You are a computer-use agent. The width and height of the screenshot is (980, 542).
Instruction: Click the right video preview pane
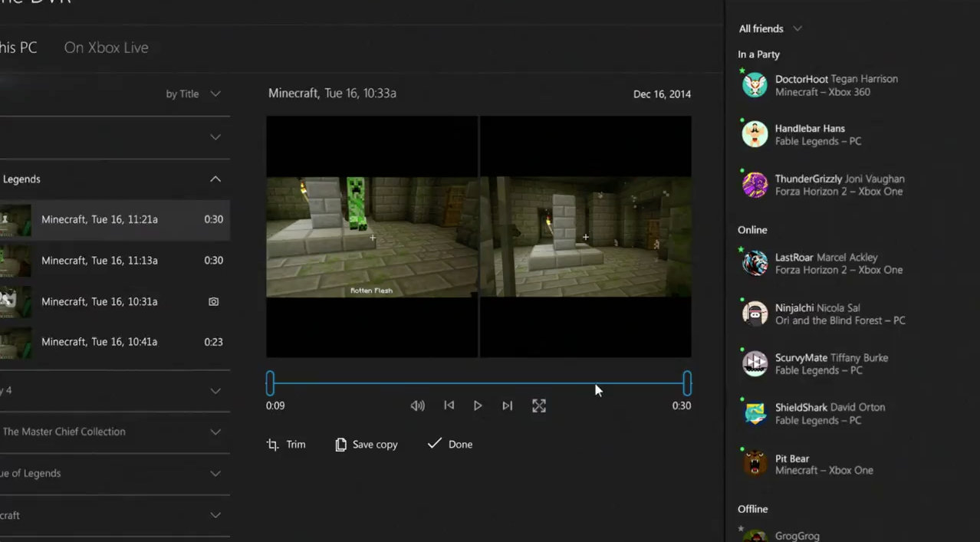point(586,237)
